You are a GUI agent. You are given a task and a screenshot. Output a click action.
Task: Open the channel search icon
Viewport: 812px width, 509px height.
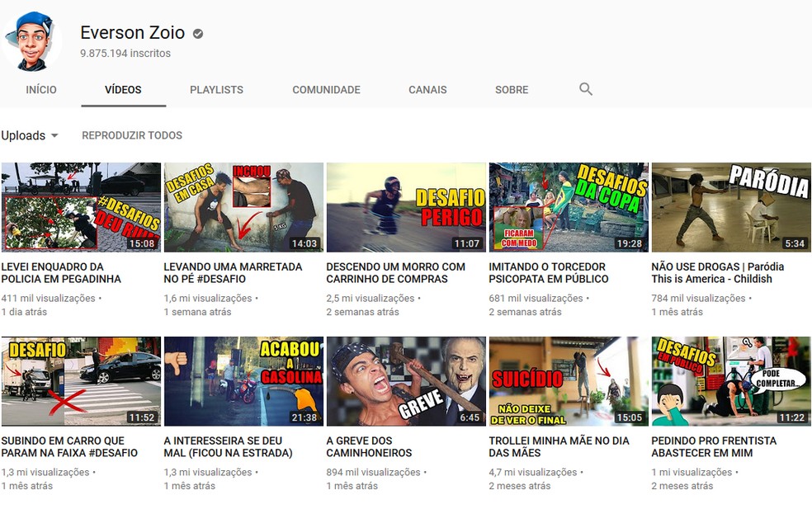pyautogui.click(x=586, y=89)
